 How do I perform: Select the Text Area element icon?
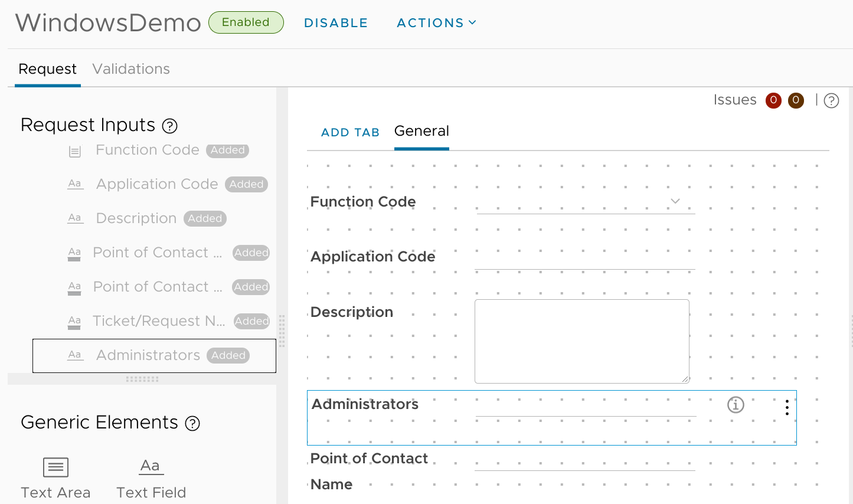pos(55,467)
